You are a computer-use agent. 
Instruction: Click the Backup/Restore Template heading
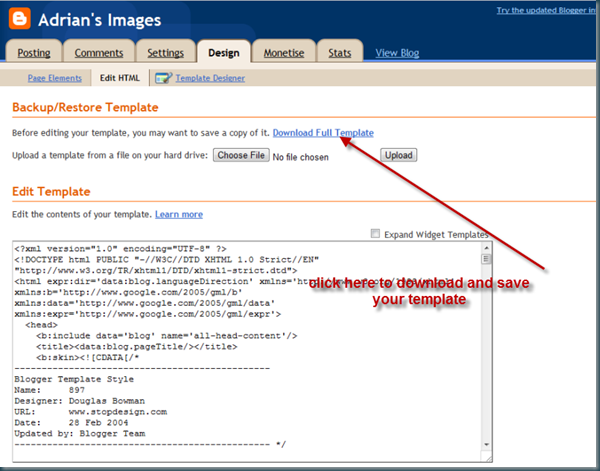85,107
